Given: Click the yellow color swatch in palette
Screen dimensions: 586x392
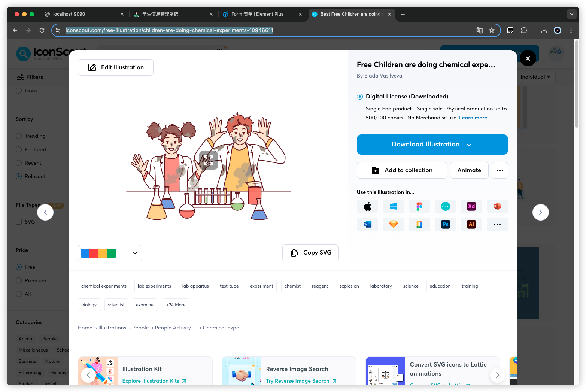Looking at the screenshot, I should 103,253.
